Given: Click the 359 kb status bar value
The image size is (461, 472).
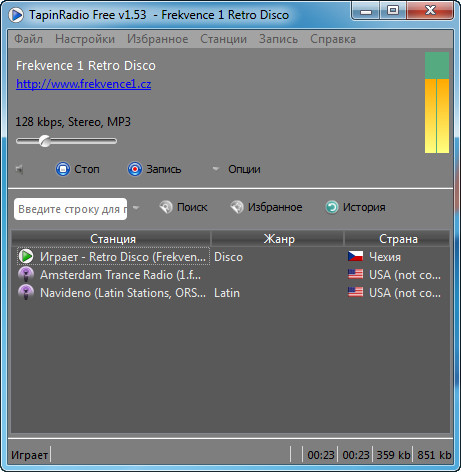Looking at the screenshot, I should tap(393, 455).
